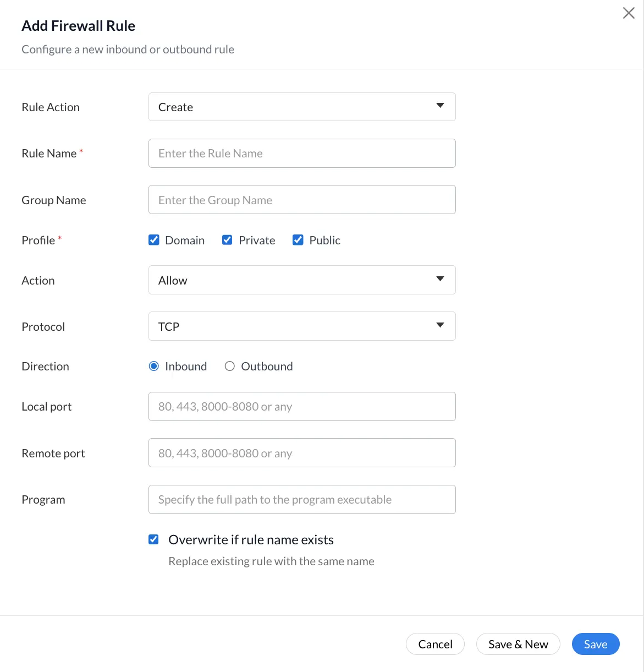
Task: Click the Direction label text
Action: tap(45, 367)
